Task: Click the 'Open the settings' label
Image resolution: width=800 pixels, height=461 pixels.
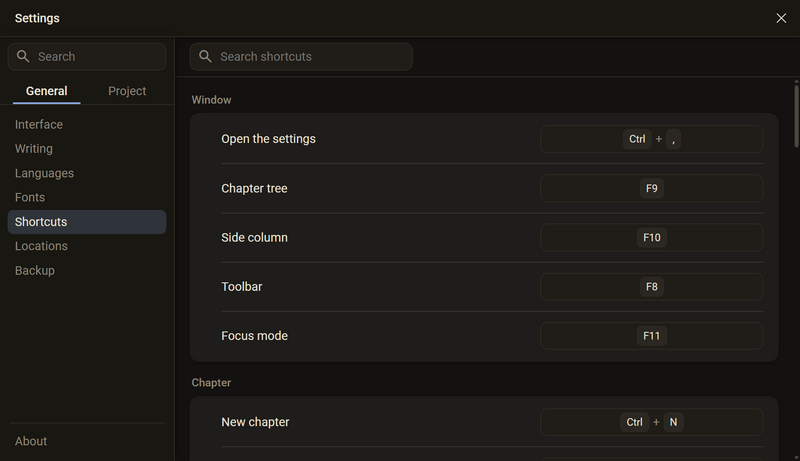Action: pyautogui.click(x=268, y=139)
